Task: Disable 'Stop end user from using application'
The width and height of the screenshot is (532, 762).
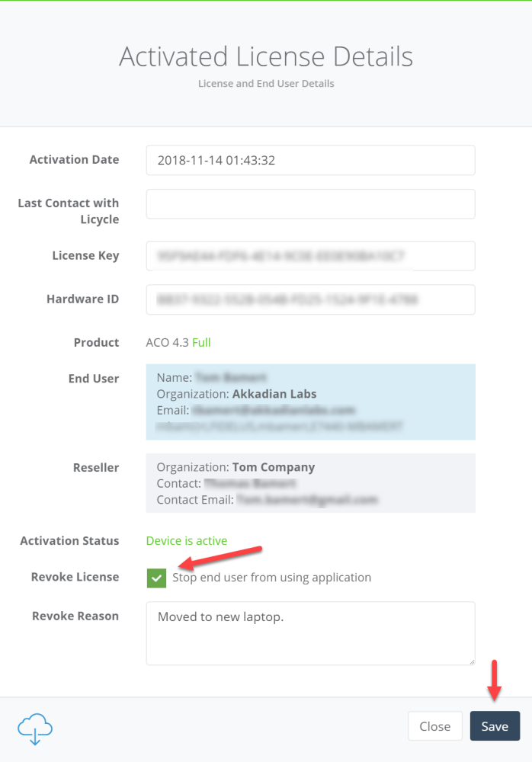Action: point(156,578)
